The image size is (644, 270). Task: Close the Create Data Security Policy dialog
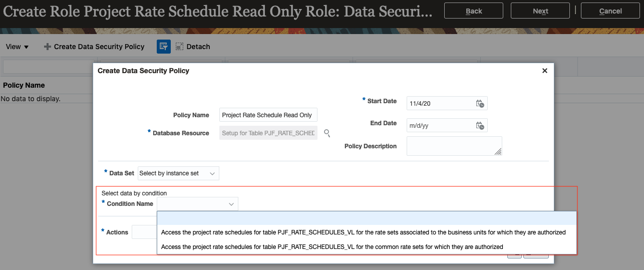coord(545,71)
